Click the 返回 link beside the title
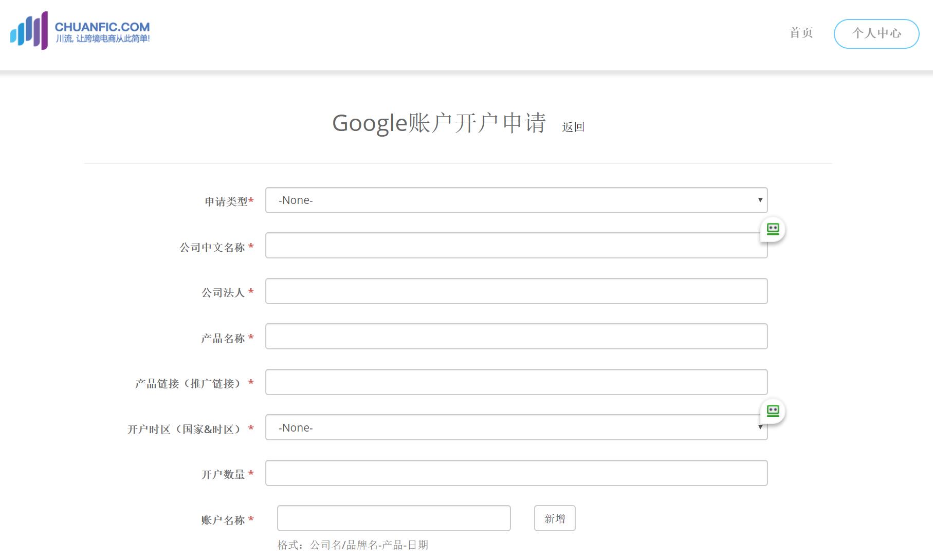The height and width of the screenshot is (560, 933). 573,127
